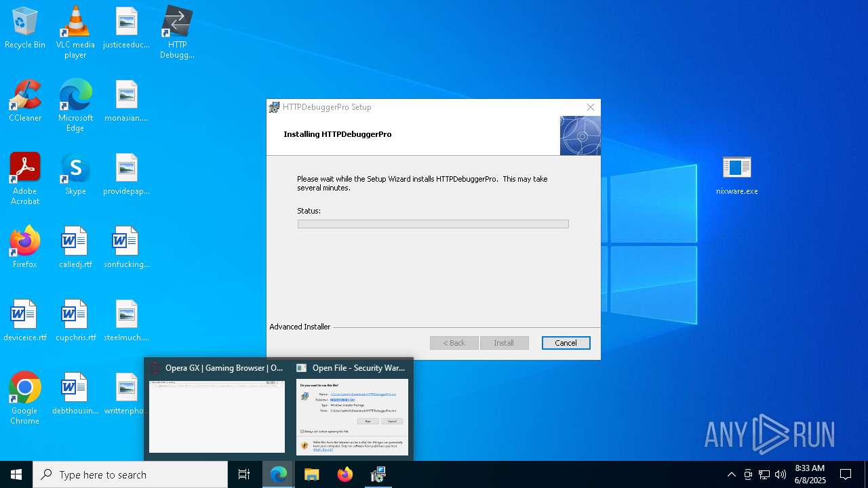Open the Windows Start menu

tap(16, 474)
